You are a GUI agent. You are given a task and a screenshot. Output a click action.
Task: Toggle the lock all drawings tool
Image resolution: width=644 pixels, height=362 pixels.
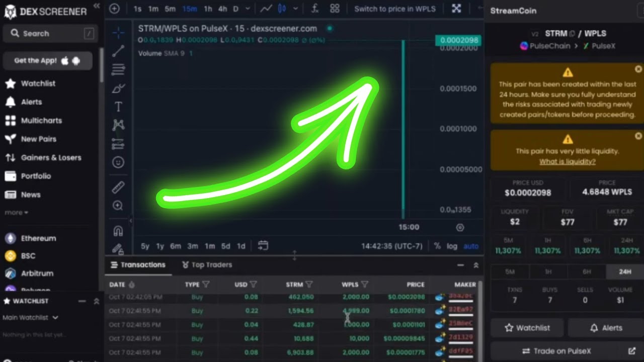click(x=118, y=248)
